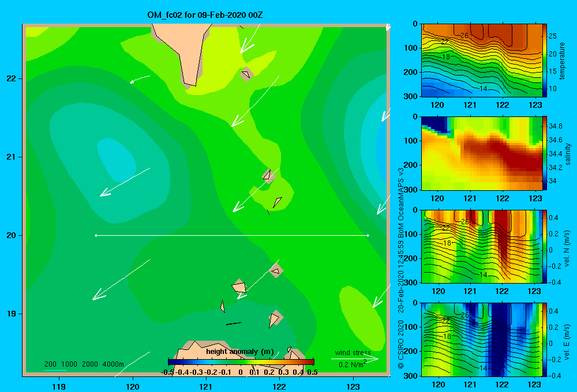Screen dimensions: 577x392
Task: Click the -0.5 tick on height anomaly bar
Action: tap(167, 372)
